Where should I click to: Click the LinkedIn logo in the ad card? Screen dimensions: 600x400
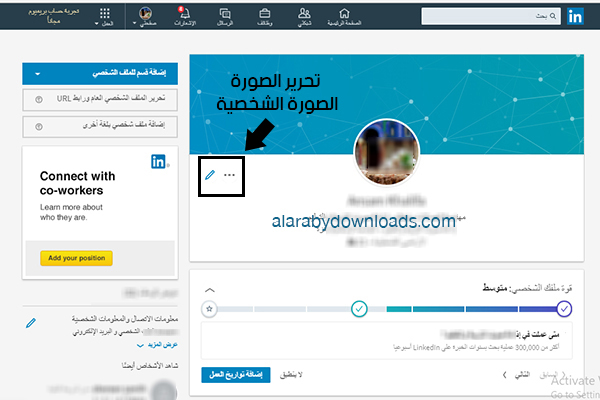point(158,162)
